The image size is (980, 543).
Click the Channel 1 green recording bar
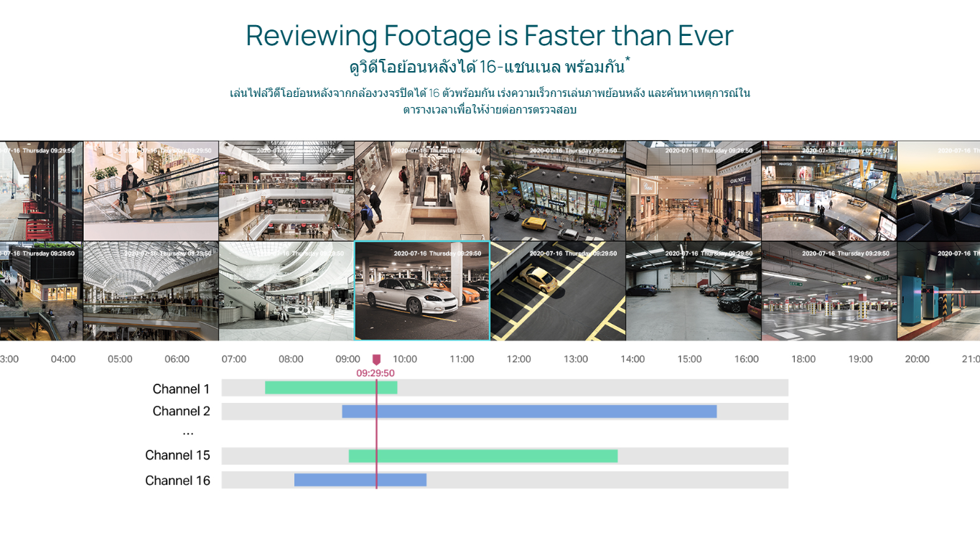click(331, 388)
